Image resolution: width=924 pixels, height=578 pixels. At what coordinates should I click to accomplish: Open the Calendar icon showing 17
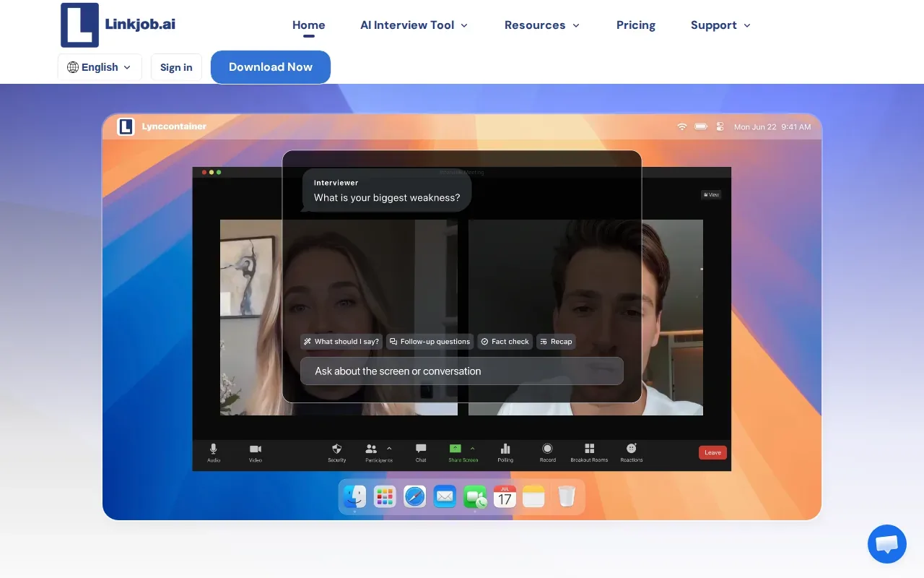pyautogui.click(x=505, y=496)
